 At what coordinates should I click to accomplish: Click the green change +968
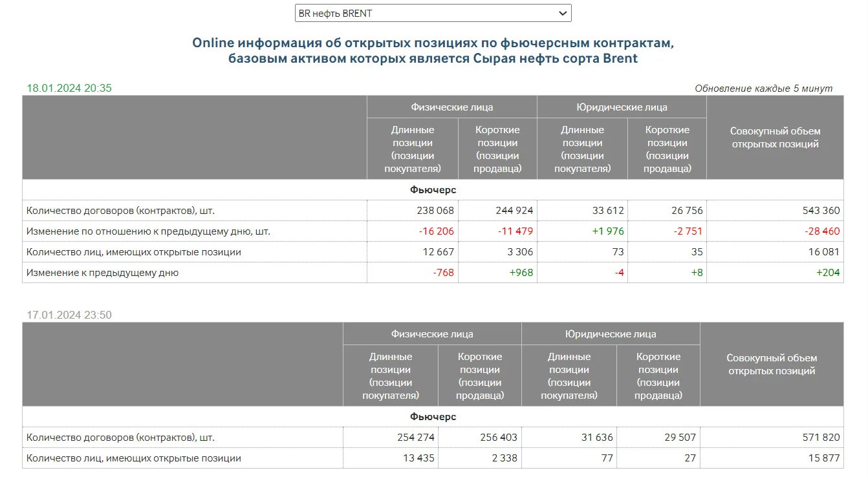pyautogui.click(x=521, y=273)
